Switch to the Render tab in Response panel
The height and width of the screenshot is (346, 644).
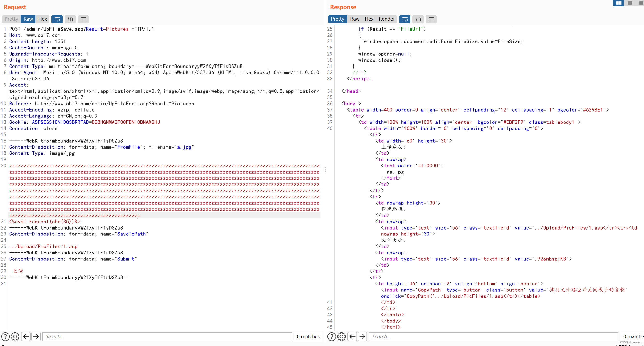[387, 19]
